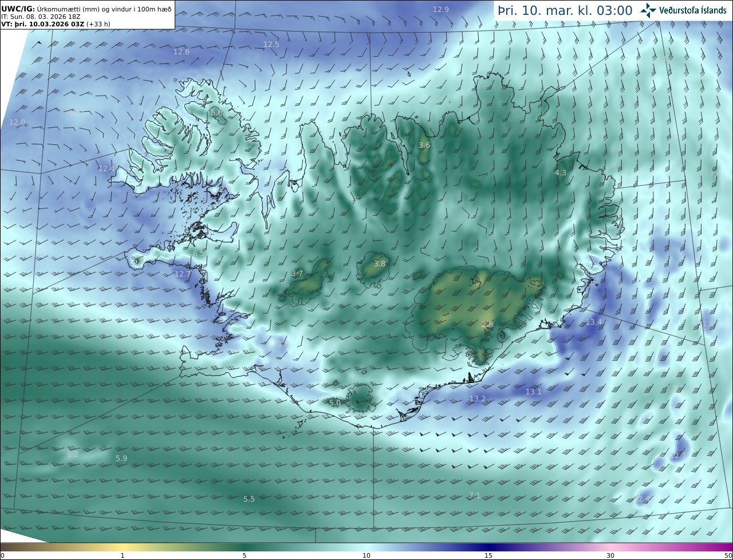Click the 7.1 value in the southern ocean
The width and height of the screenshot is (733, 560).
click(474, 495)
